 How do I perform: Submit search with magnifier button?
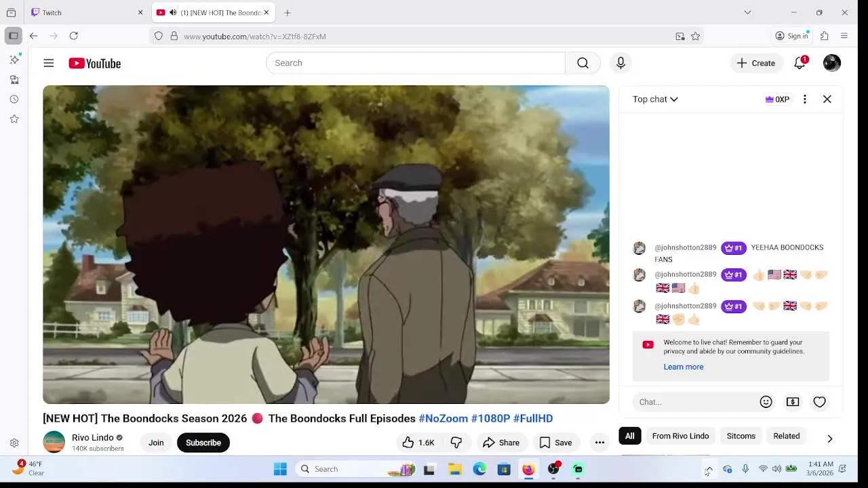pyautogui.click(x=583, y=63)
